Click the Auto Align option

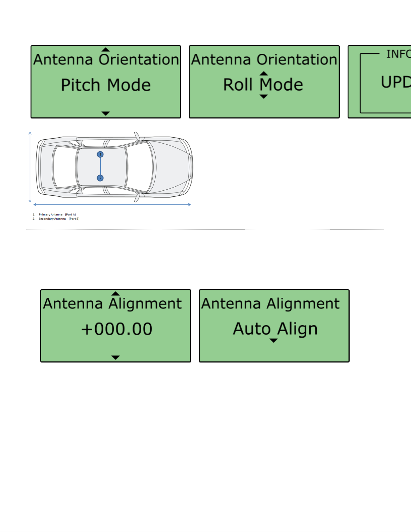pyautogui.click(x=275, y=329)
